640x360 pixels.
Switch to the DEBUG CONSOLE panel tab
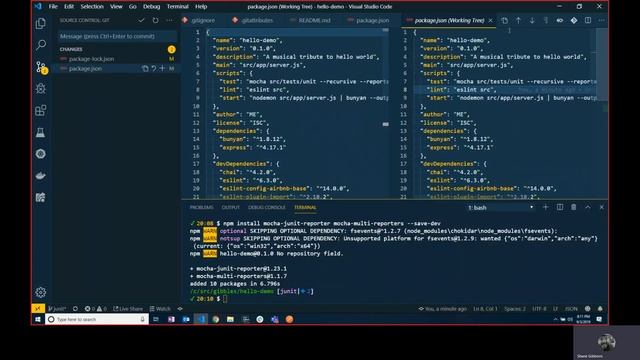pyautogui.click(x=267, y=207)
